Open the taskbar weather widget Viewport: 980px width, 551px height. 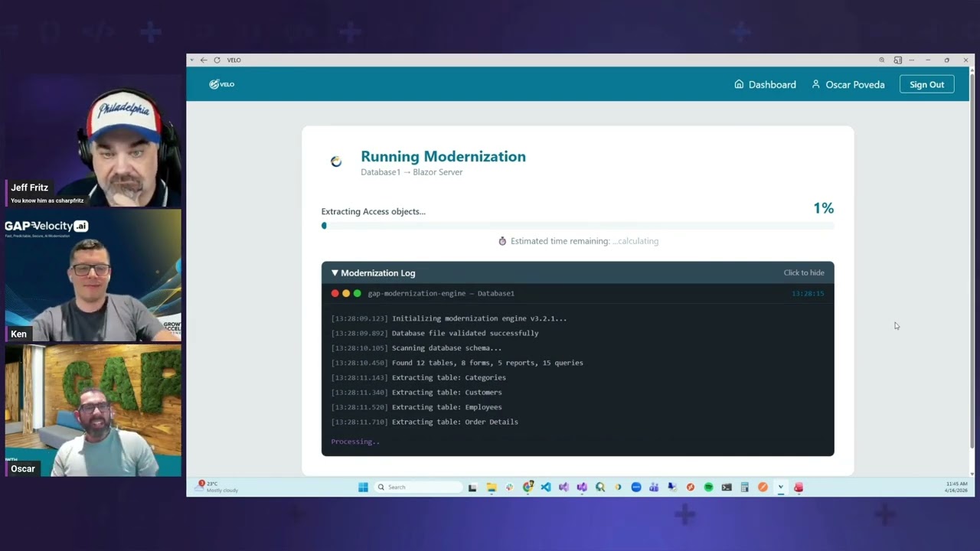217,487
